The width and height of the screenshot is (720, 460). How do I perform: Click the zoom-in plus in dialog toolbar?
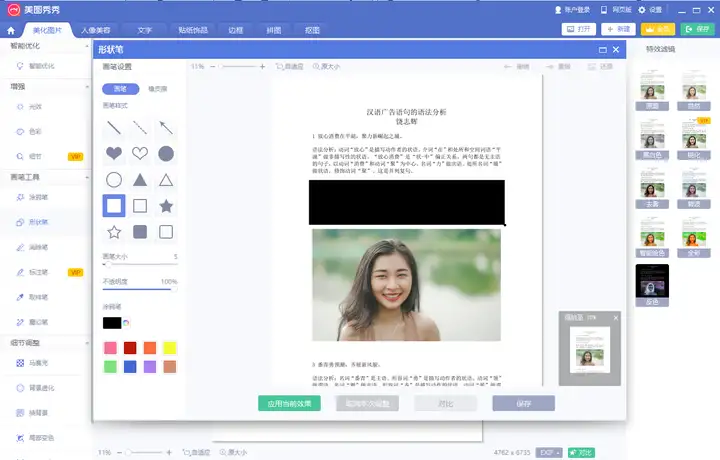pyautogui.click(x=262, y=67)
